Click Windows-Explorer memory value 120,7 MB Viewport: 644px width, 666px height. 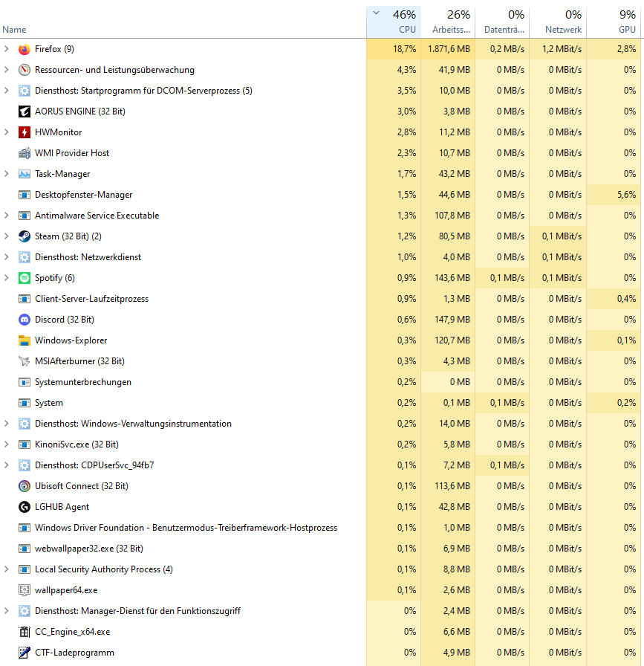[452, 340]
